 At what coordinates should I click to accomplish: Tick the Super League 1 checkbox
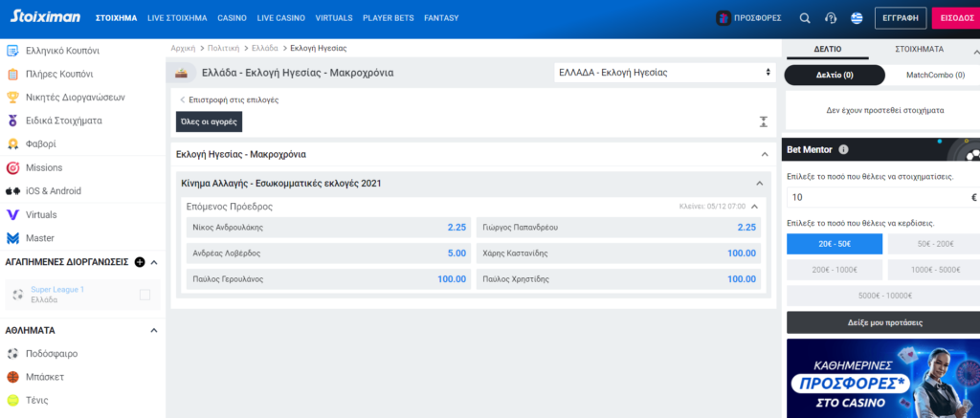pos(145,295)
